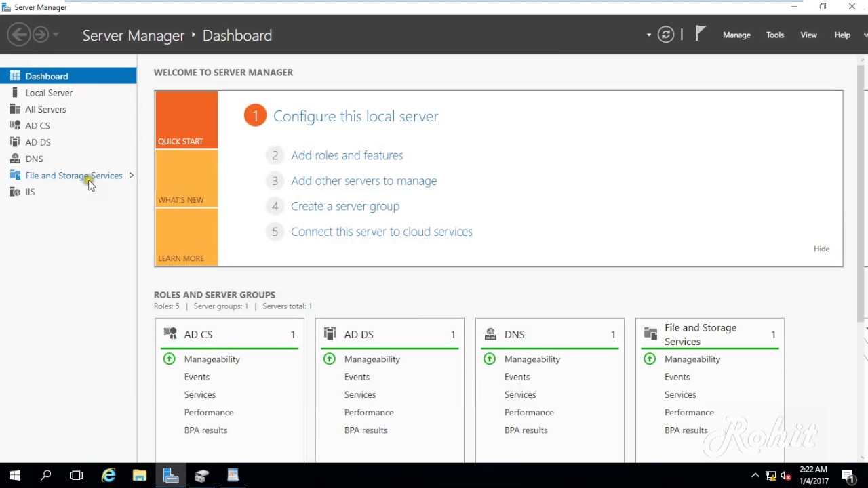Image resolution: width=868 pixels, height=488 pixels.
Task: Open File Explorer from the taskbar
Action: [140, 475]
